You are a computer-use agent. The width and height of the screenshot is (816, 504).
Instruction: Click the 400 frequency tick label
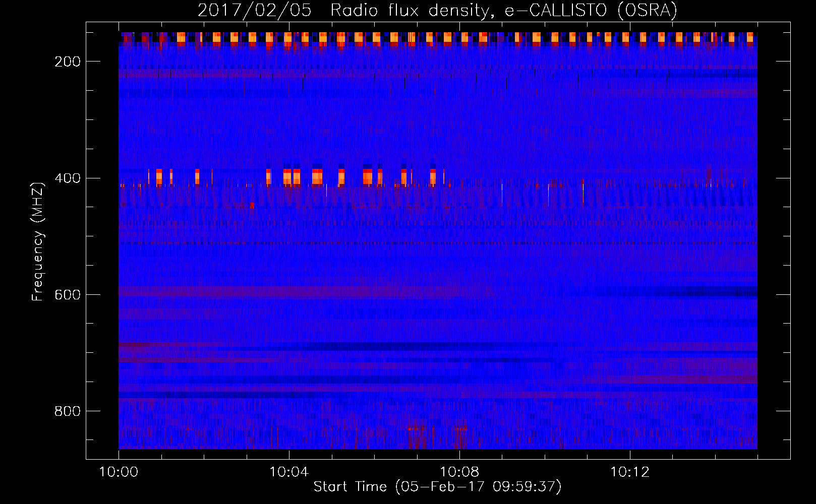tap(68, 178)
